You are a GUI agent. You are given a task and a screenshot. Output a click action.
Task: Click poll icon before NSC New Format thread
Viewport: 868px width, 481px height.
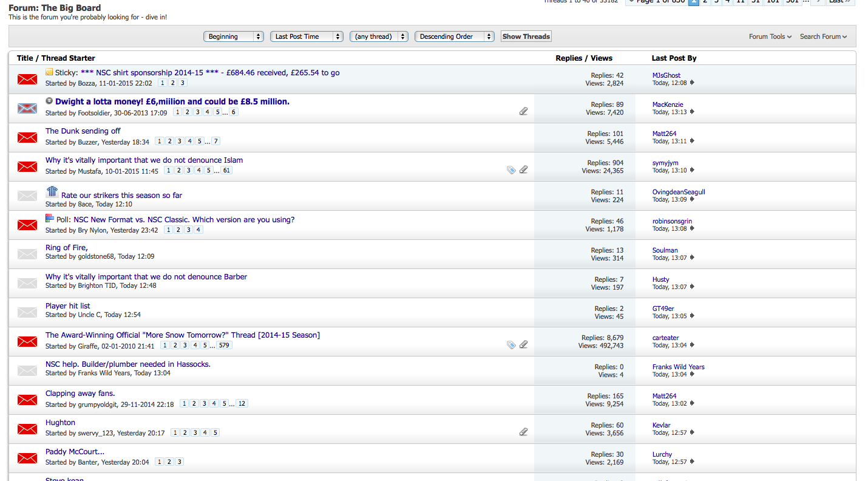(50, 219)
